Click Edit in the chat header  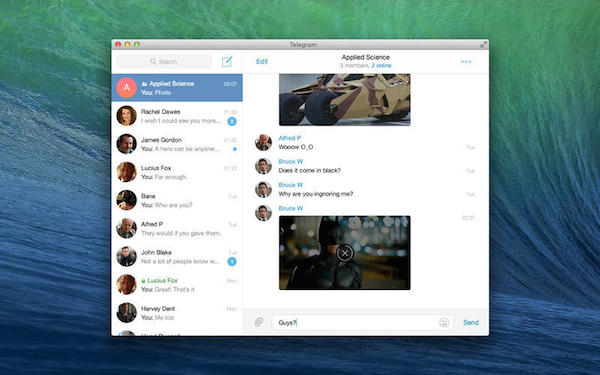262,61
